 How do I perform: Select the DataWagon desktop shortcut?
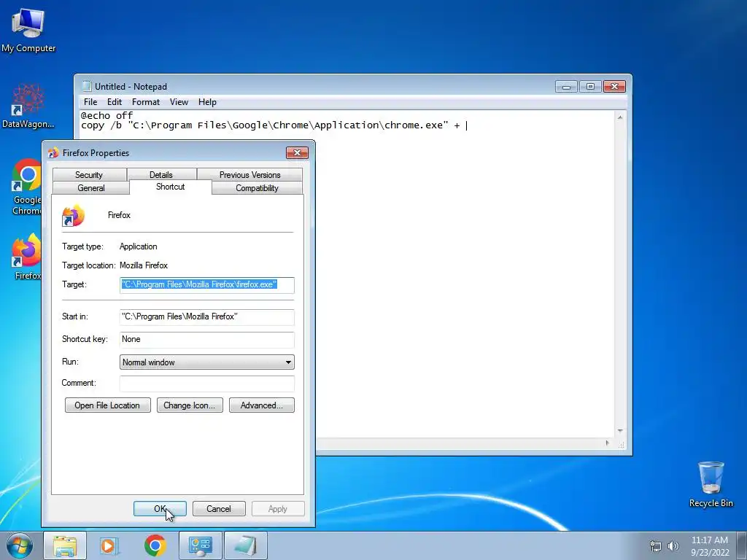click(x=28, y=106)
